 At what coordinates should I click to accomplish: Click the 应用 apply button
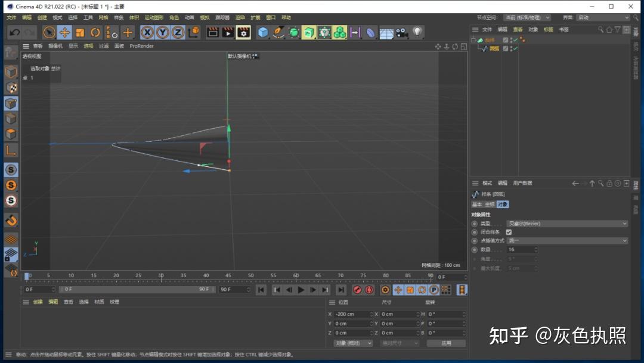[446, 343]
